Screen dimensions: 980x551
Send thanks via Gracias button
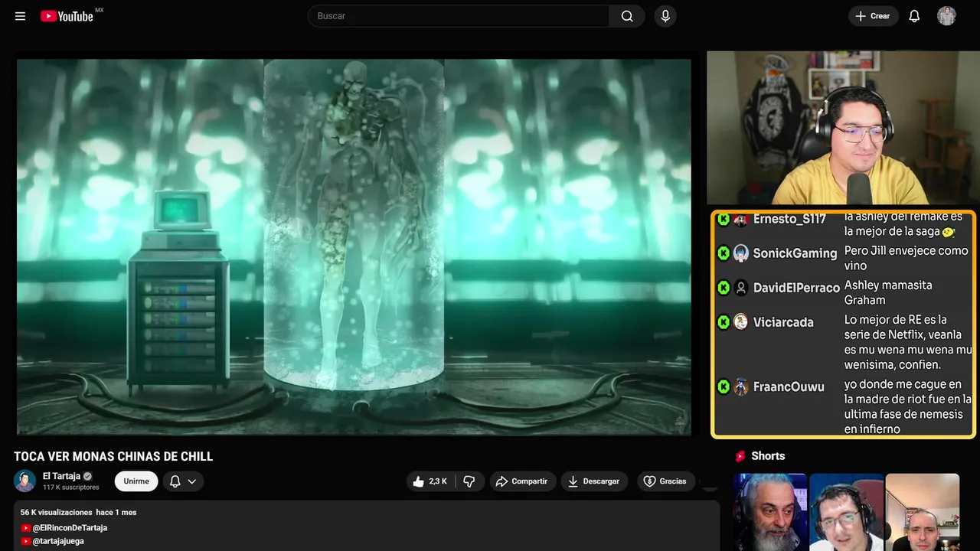pos(665,481)
